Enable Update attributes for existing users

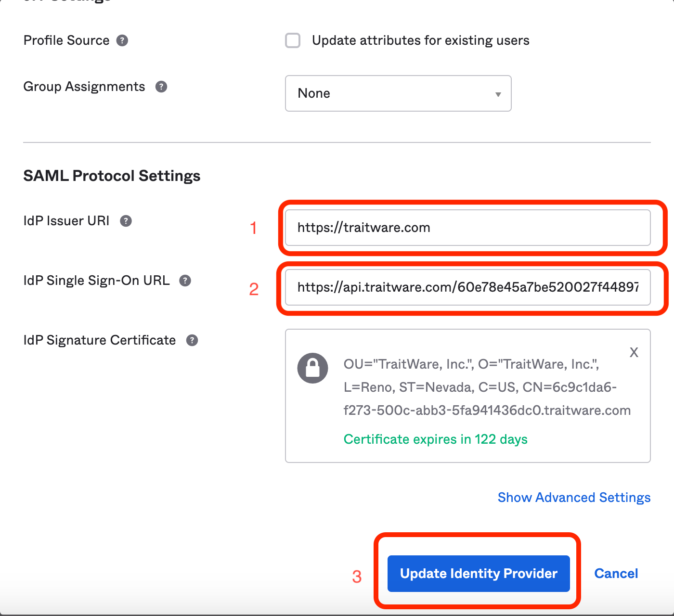coord(293,40)
